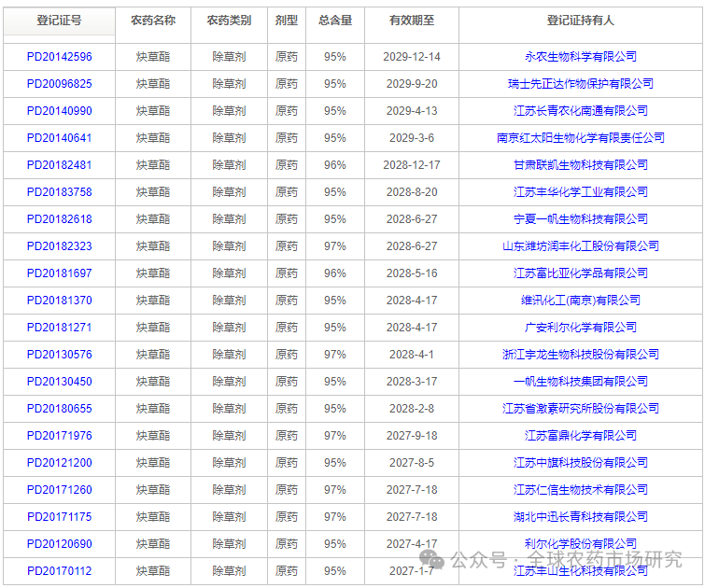Open registration PD20171260 link

60,490
